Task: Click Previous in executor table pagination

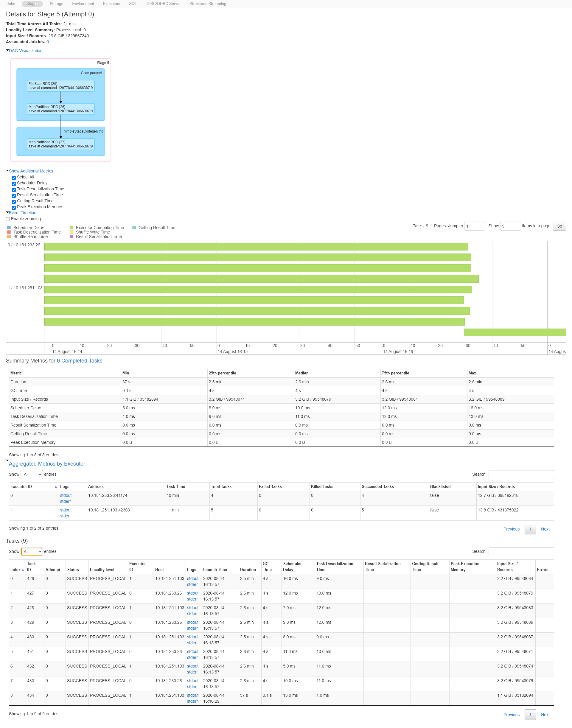Action: pyautogui.click(x=512, y=529)
